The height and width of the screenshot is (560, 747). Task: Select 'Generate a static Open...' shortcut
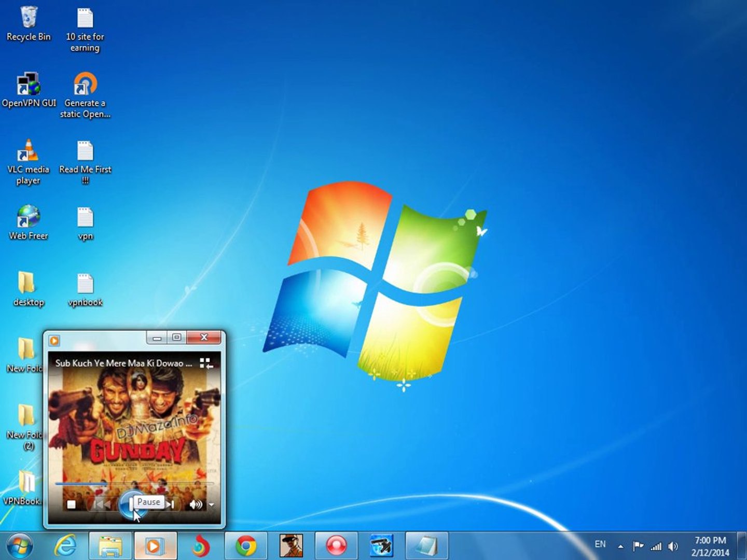click(x=85, y=95)
